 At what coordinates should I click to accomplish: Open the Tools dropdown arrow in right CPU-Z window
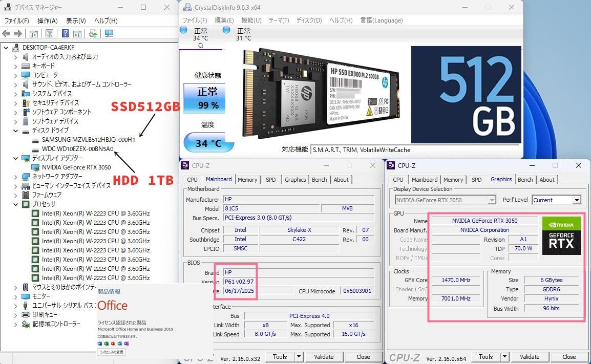(503, 357)
